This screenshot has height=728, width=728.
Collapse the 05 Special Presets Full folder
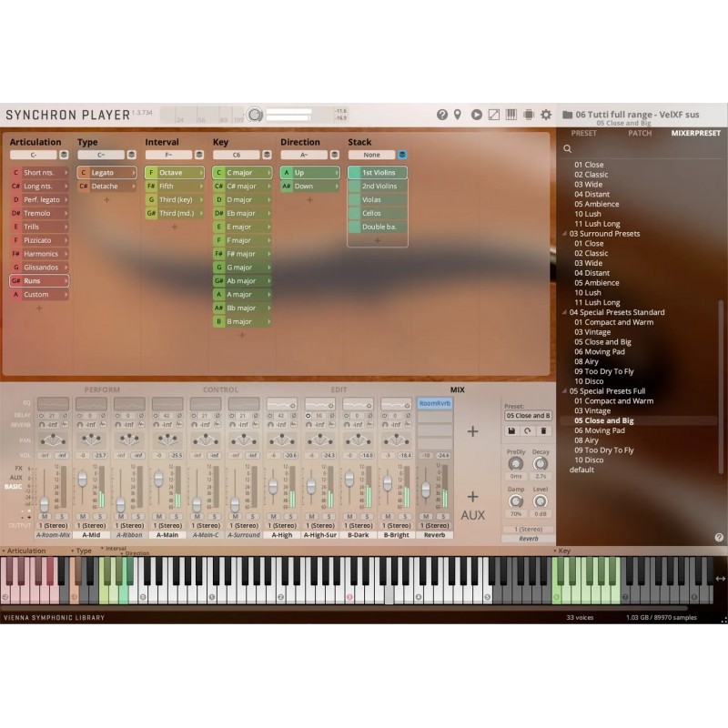coord(564,391)
